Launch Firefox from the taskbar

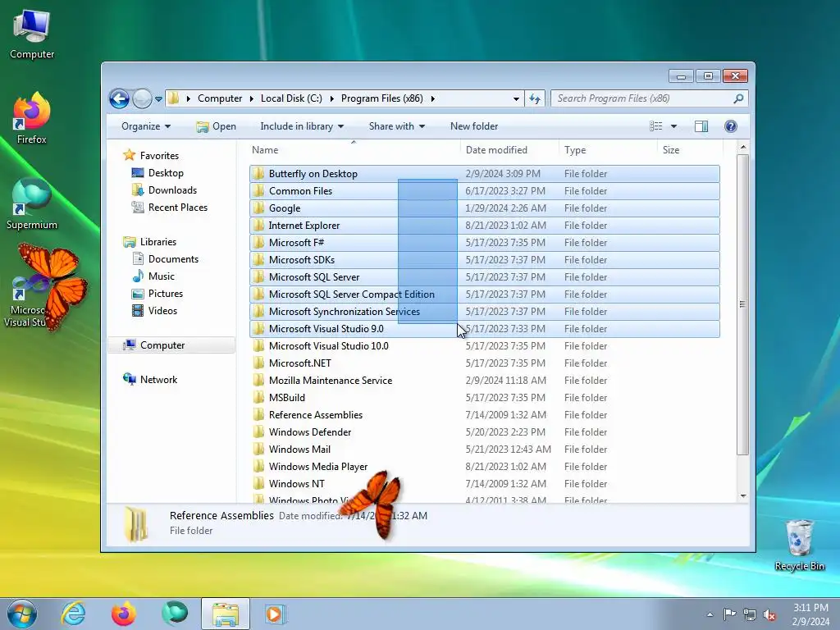[x=123, y=614]
